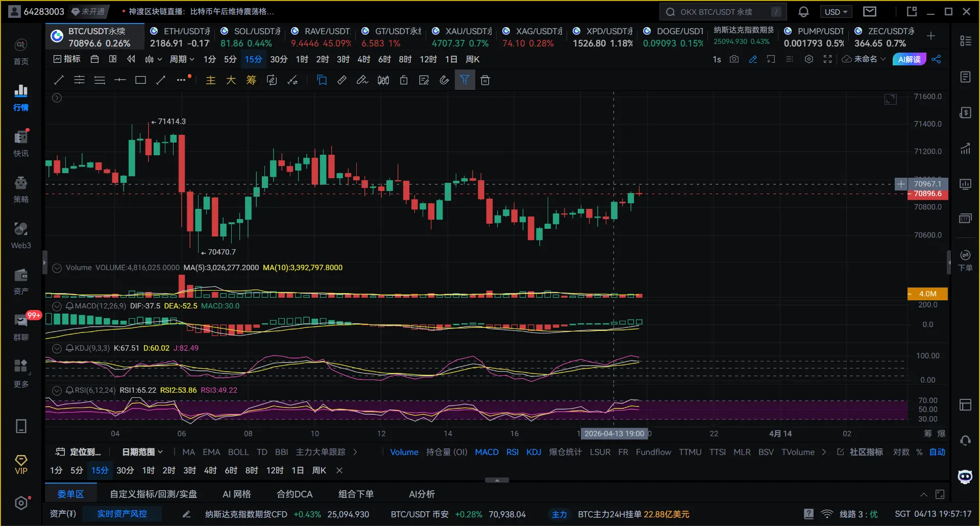Collapse the Volume panel circle toggle
The width and height of the screenshot is (980, 526).
click(57, 268)
